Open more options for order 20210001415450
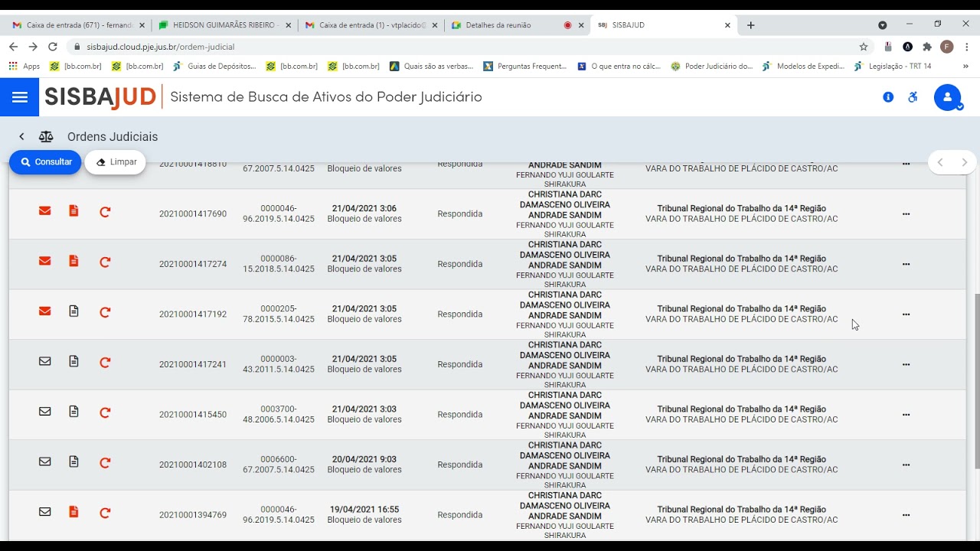980x551 pixels. [x=906, y=415]
